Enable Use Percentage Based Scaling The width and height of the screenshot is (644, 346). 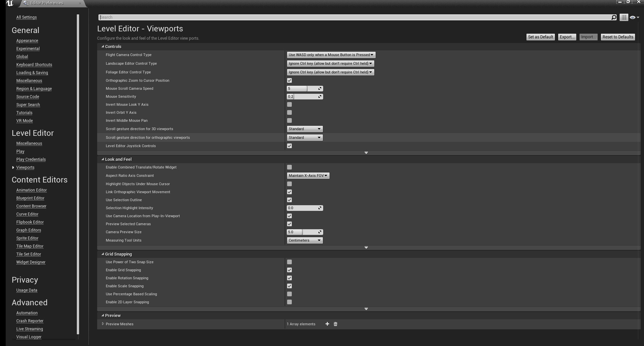coord(289,294)
